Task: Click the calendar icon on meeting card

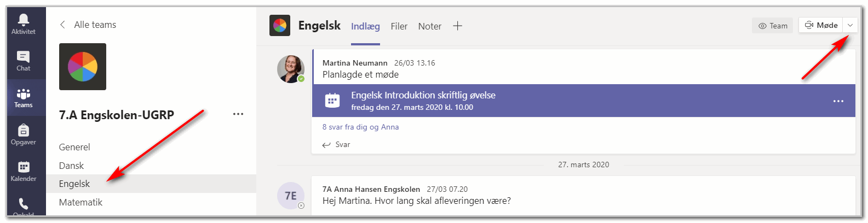Action: click(332, 101)
